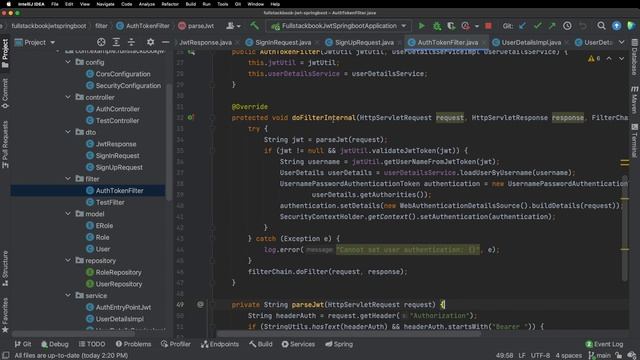
Task: Collapse the model folder
Action: coord(68,213)
